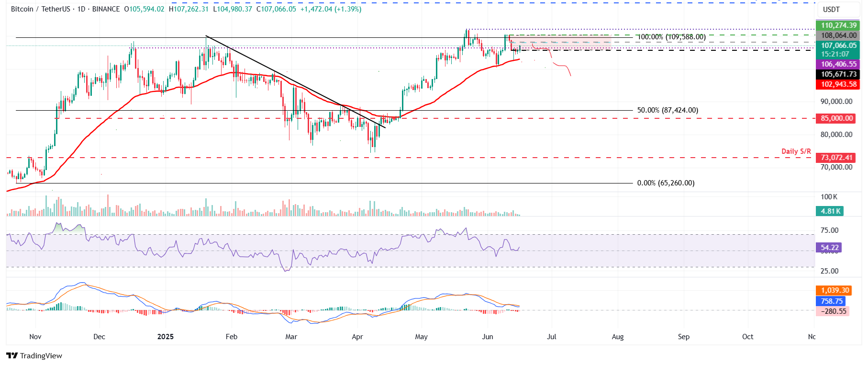Screen dimensions: 868x366
Task: Click the Jul label on time axis
Action: click(552, 337)
